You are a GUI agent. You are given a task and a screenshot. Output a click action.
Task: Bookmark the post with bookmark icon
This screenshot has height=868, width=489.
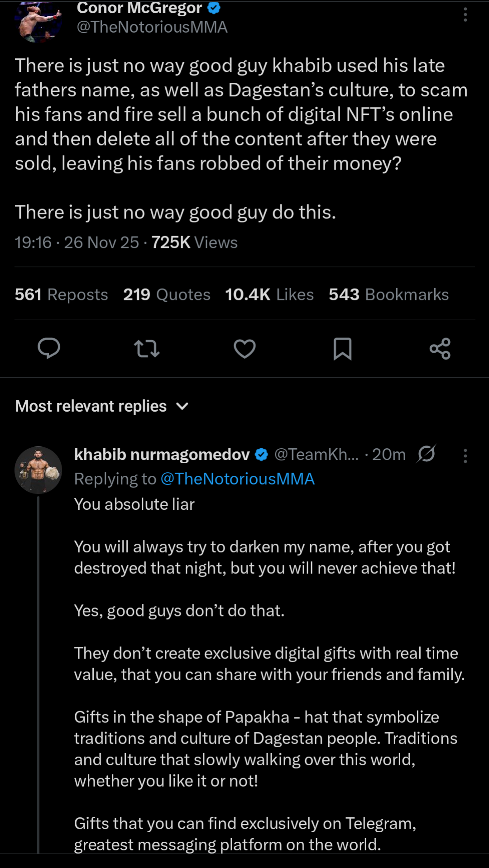pyautogui.click(x=342, y=349)
